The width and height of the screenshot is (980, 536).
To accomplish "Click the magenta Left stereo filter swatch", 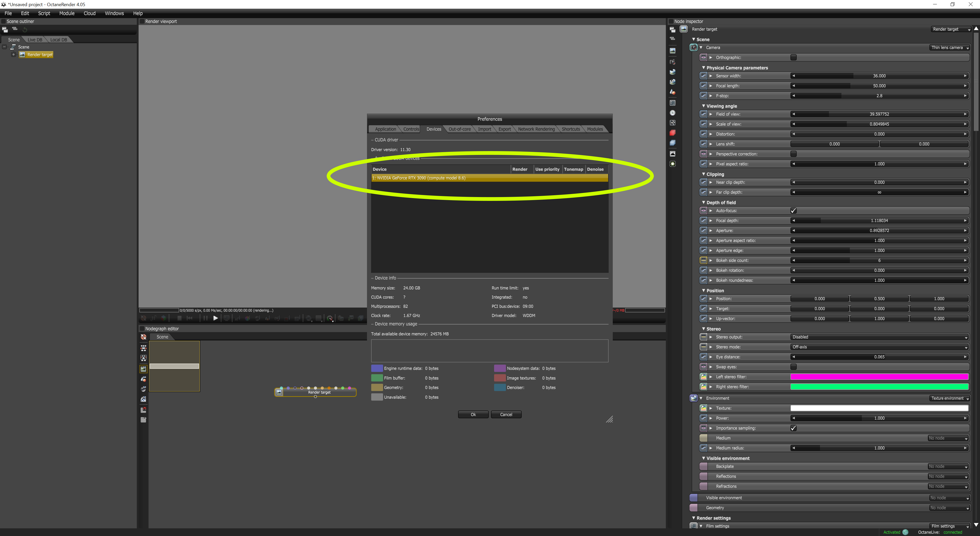I will click(879, 377).
